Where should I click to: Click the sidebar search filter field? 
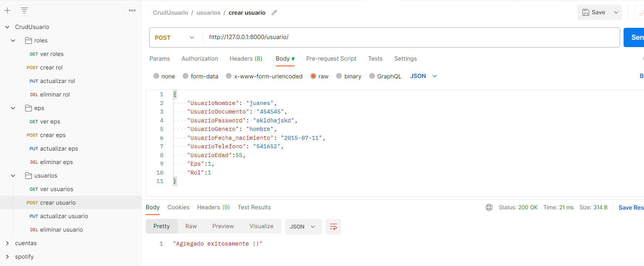pyautogui.click(x=70, y=10)
